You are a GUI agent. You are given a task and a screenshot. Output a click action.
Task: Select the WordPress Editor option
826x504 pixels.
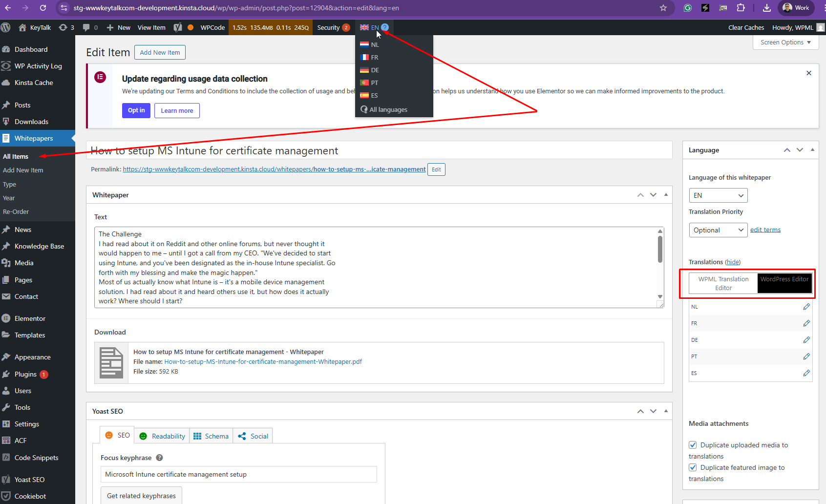pos(784,283)
